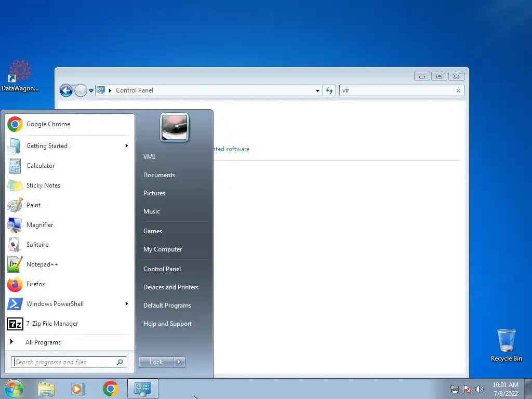Click the refresh button beside the address bar
The width and height of the screenshot is (532, 399).
click(329, 90)
